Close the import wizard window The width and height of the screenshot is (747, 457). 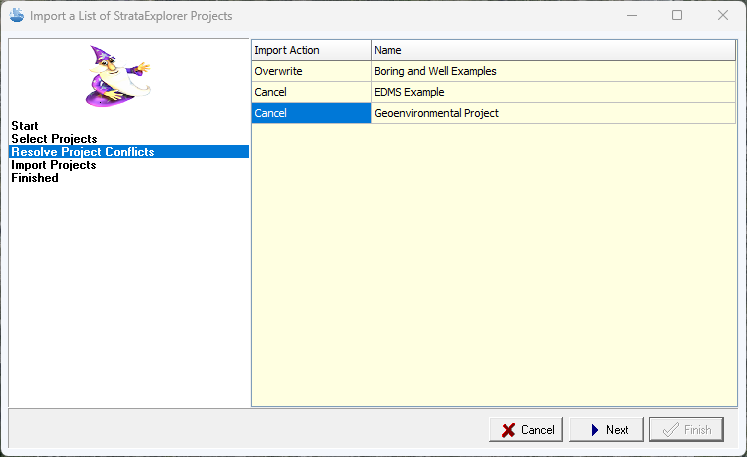coord(723,16)
